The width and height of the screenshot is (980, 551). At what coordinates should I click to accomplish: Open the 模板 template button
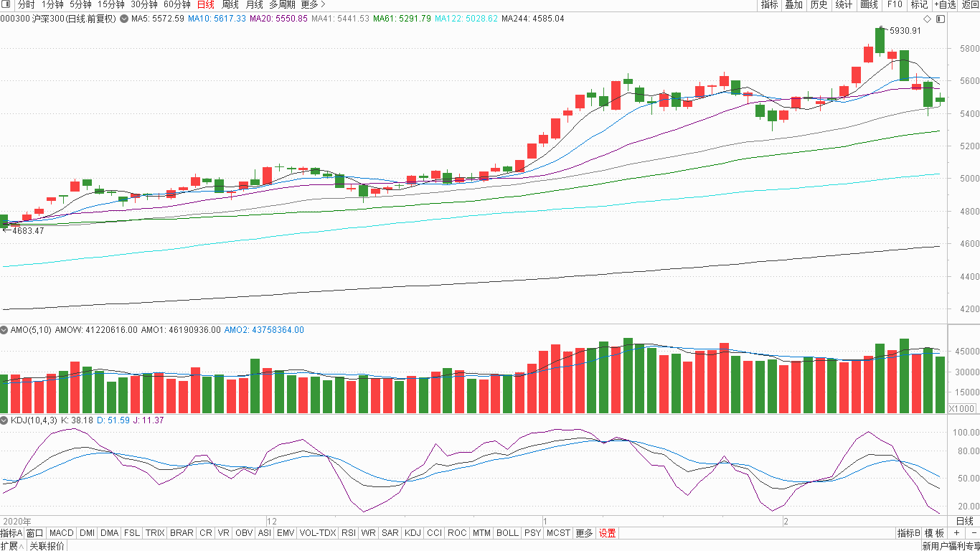tap(935, 533)
